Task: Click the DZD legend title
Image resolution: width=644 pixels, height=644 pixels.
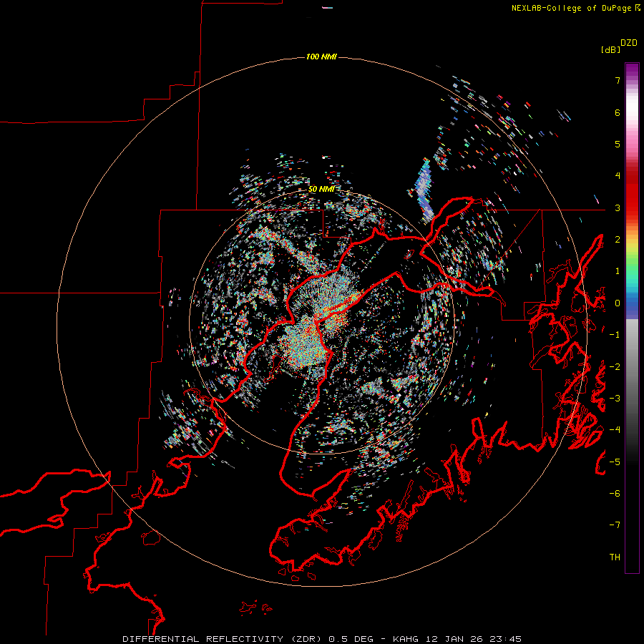Action: point(629,43)
